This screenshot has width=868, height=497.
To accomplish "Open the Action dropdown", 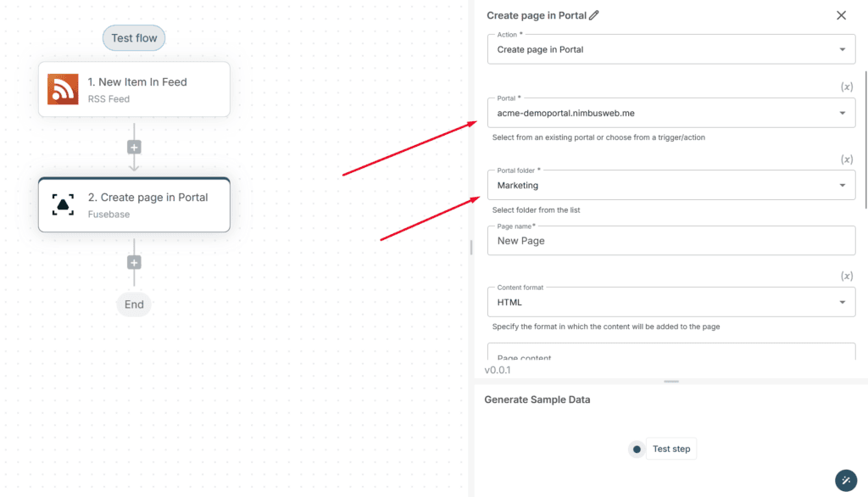I will click(671, 49).
